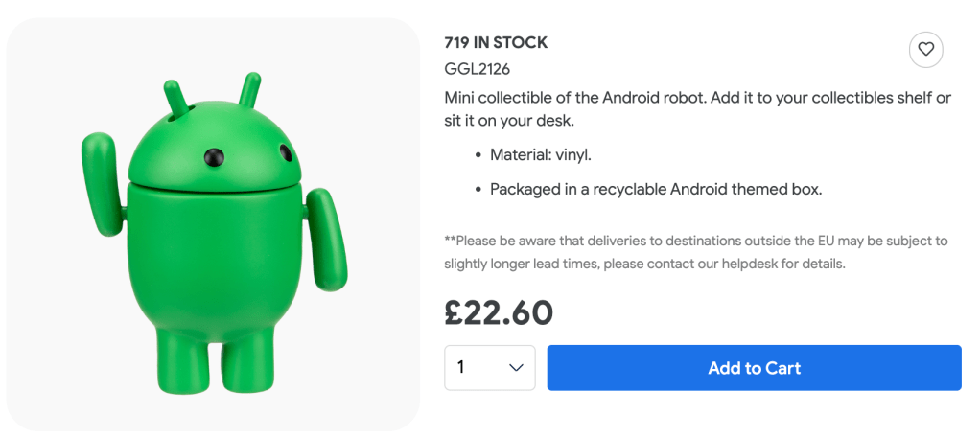
Task: Select the "719 IN STOCK" label
Action: pyautogui.click(x=496, y=42)
